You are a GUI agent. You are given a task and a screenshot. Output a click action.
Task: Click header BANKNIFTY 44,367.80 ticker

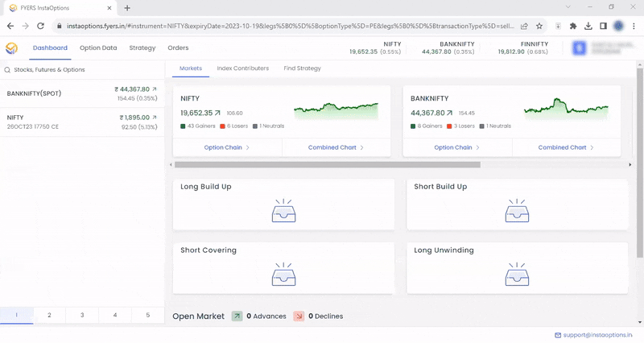[448, 48]
